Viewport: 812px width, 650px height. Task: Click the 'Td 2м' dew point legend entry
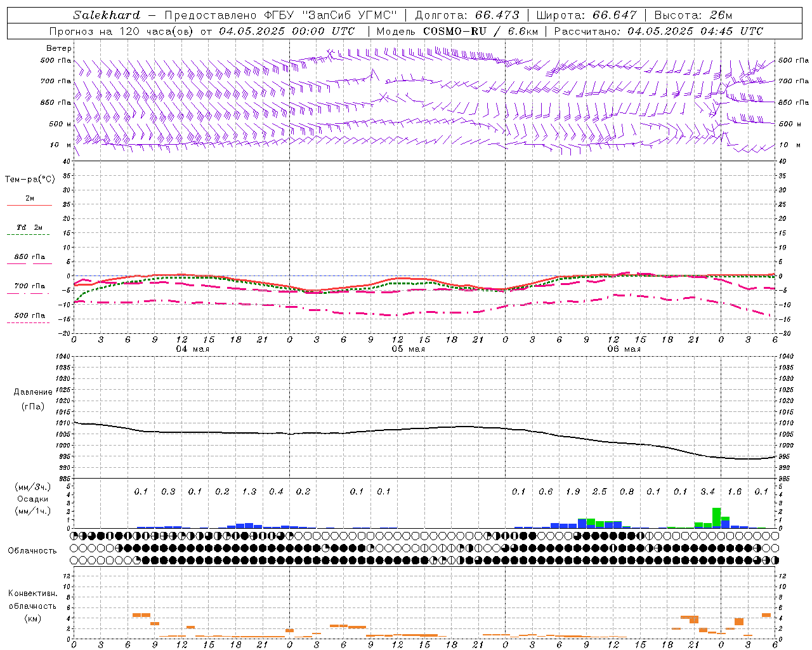pos(30,227)
